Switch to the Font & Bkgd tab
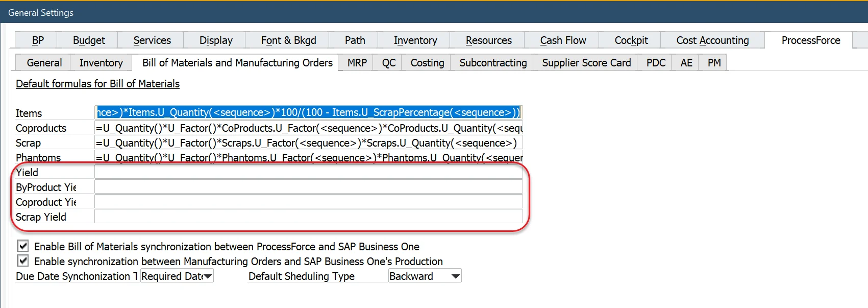Viewport: 868px width, 308px height. point(288,40)
